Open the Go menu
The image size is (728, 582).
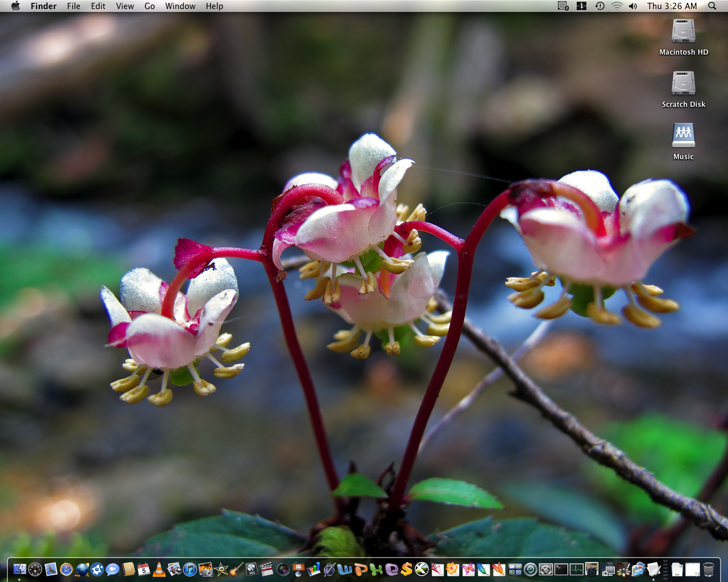click(150, 6)
